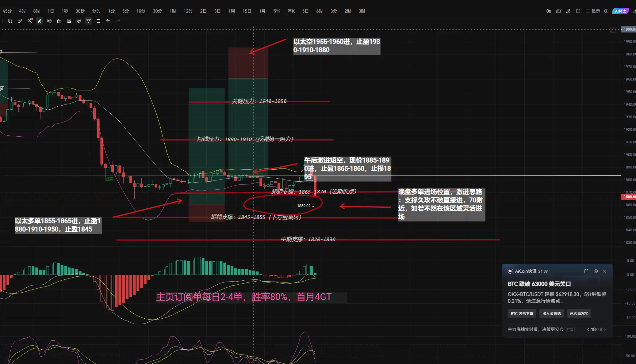The width and height of the screenshot is (636, 364).
Task: Toggle the magnet snap tool
Action: pyautogui.click(x=79, y=21)
